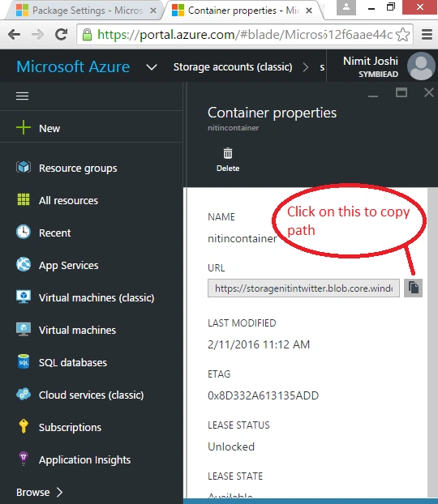Screen dimensions: 438x504
Task: Select the All resources label
Action: (x=68, y=200)
